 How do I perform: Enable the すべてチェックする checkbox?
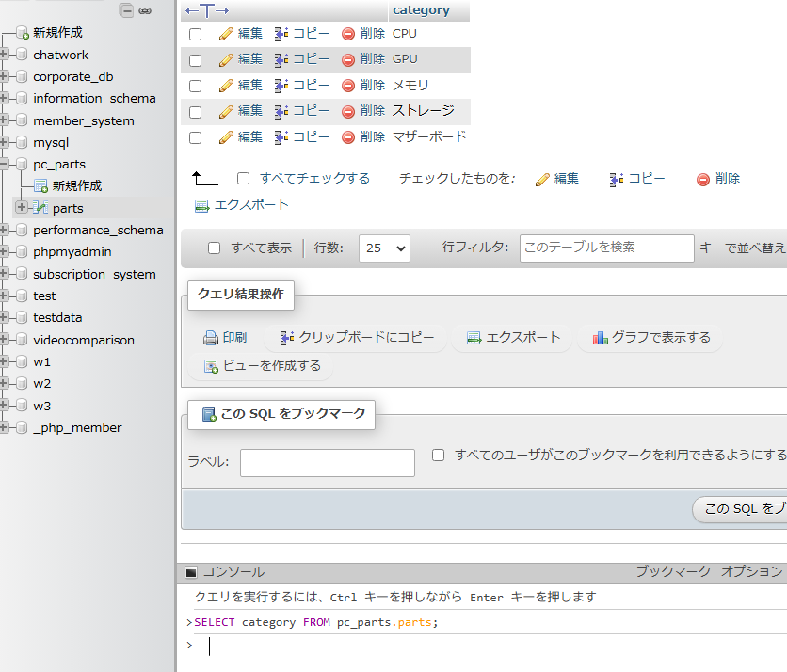coord(244,179)
